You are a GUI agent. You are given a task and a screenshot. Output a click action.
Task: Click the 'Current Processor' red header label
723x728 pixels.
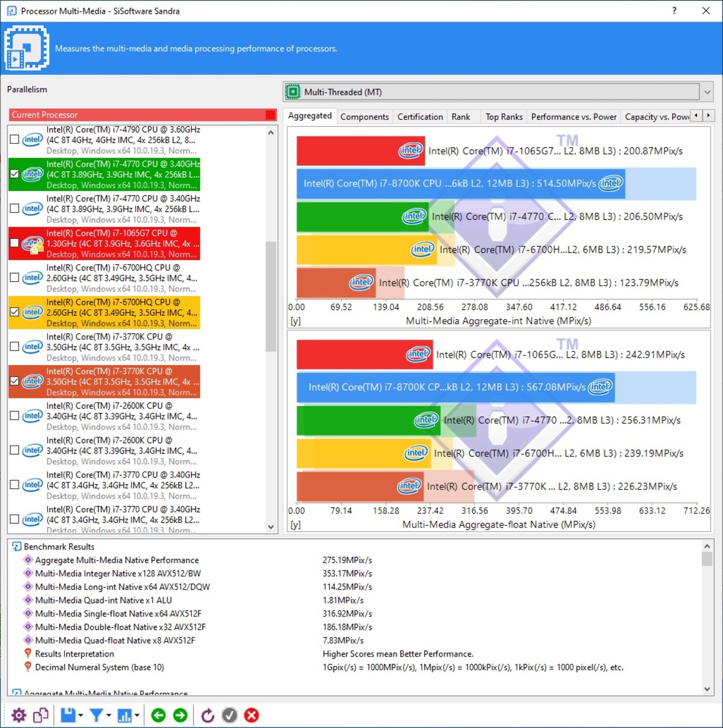point(45,114)
